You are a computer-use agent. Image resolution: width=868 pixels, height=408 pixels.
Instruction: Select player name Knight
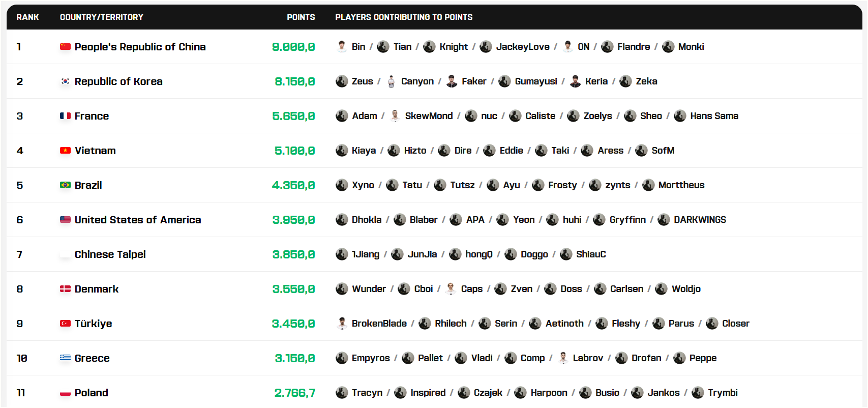pos(454,47)
